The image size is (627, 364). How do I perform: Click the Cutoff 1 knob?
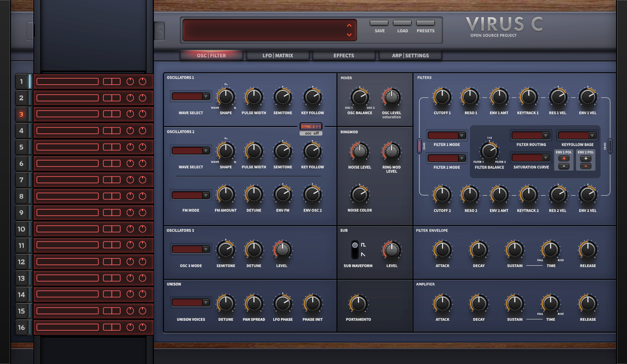442,97
